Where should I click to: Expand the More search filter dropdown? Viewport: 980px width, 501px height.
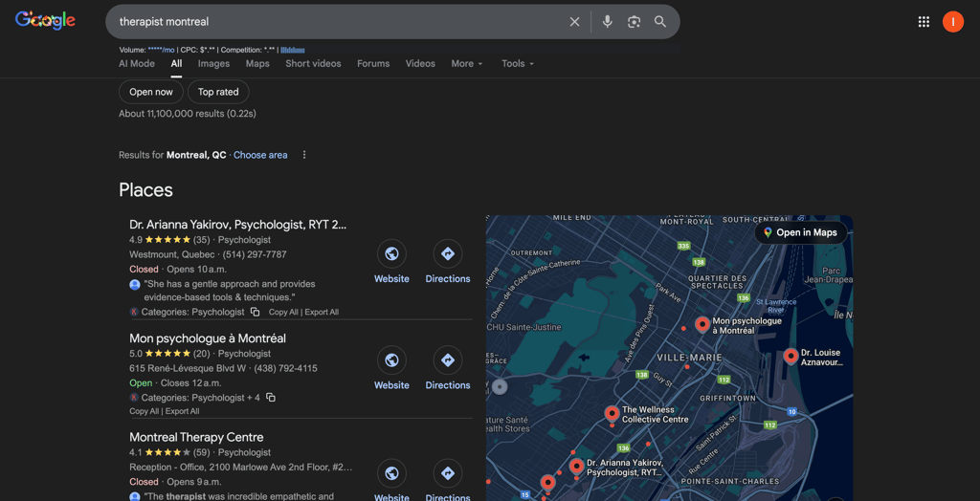(467, 64)
